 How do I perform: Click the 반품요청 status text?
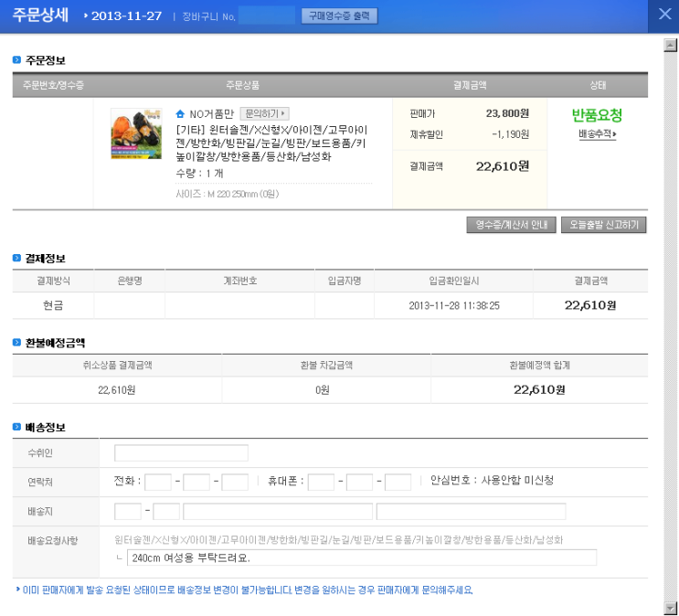click(597, 115)
